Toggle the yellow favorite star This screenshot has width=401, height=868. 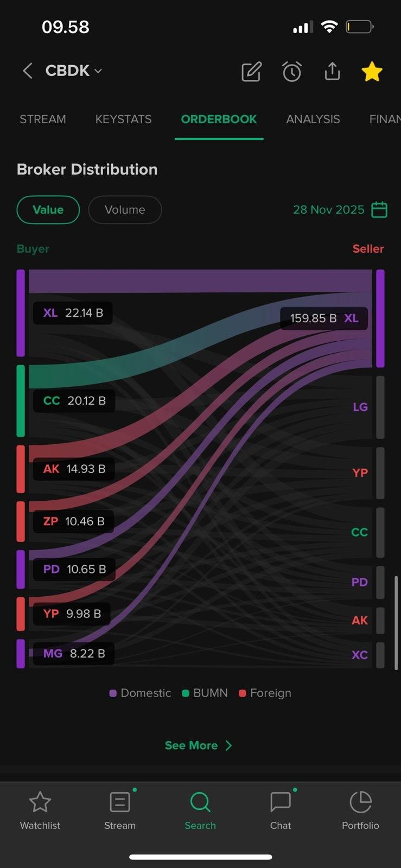pos(372,72)
